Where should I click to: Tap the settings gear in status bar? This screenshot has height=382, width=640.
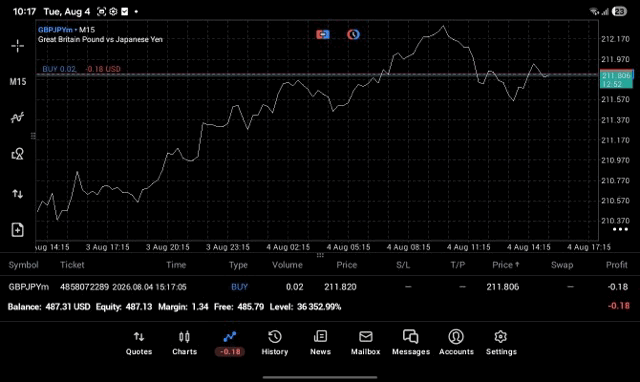point(113,11)
